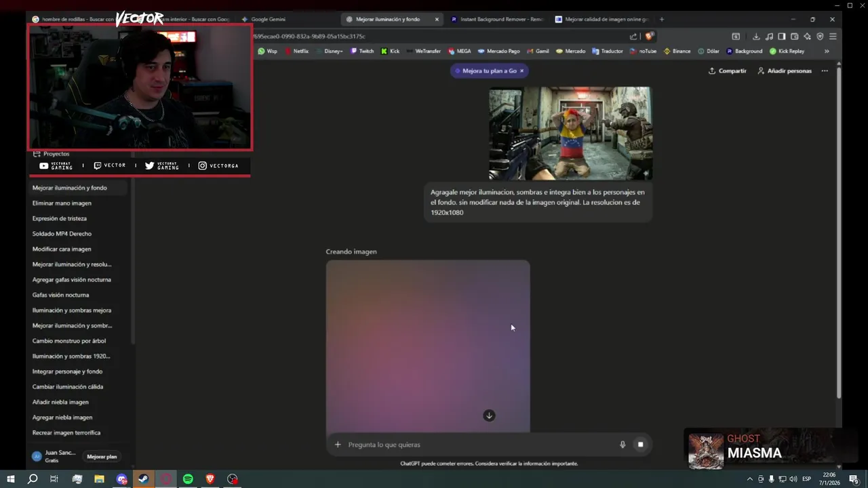This screenshot has width=868, height=488.
Task: Open the taskbar volume speaker icon
Action: coord(793,479)
